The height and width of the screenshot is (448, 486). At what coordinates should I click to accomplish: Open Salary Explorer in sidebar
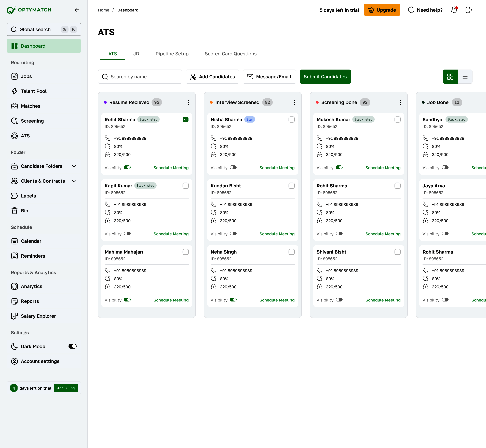38,316
